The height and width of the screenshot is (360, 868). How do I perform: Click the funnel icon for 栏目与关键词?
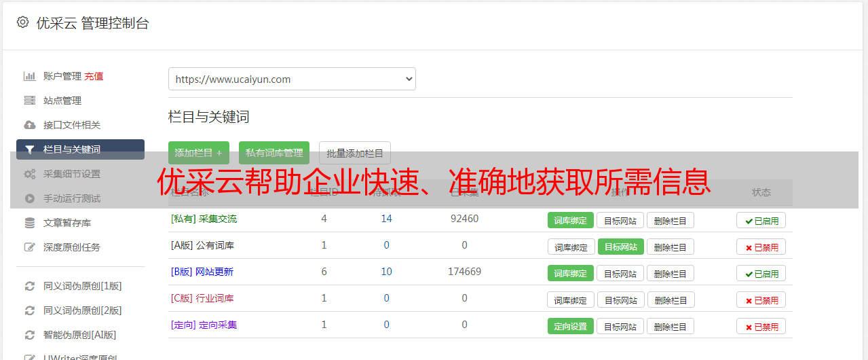29,149
